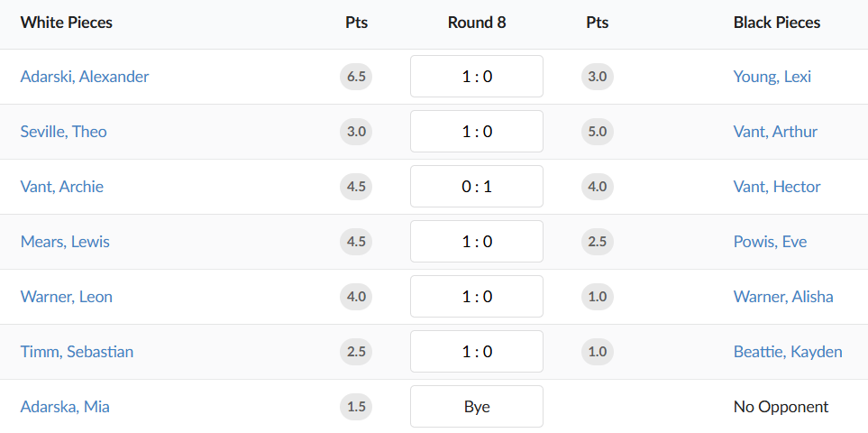Click Timm, Sebastian name link
Viewport: 868px width, 433px height.
(77, 352)
